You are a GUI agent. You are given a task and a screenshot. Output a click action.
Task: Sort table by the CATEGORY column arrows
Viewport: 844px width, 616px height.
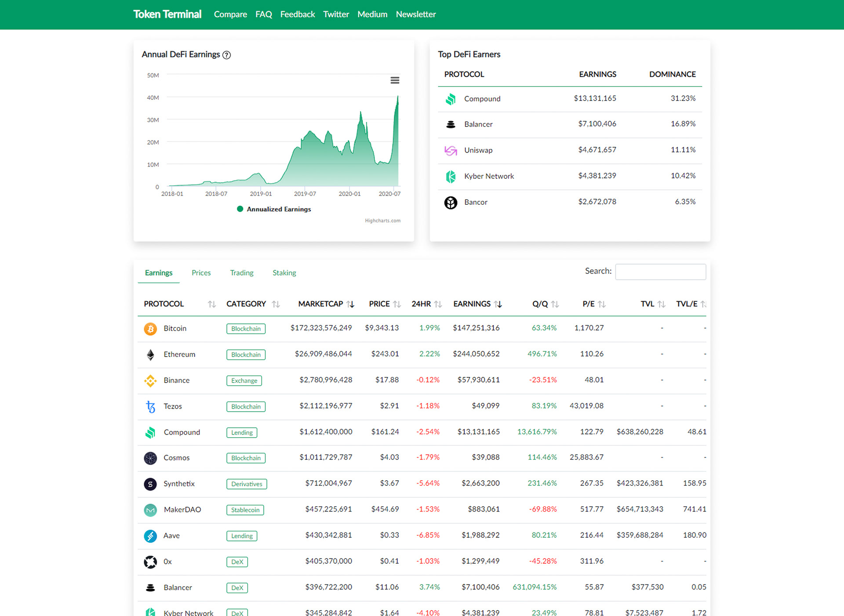click(x=276, y=304)
